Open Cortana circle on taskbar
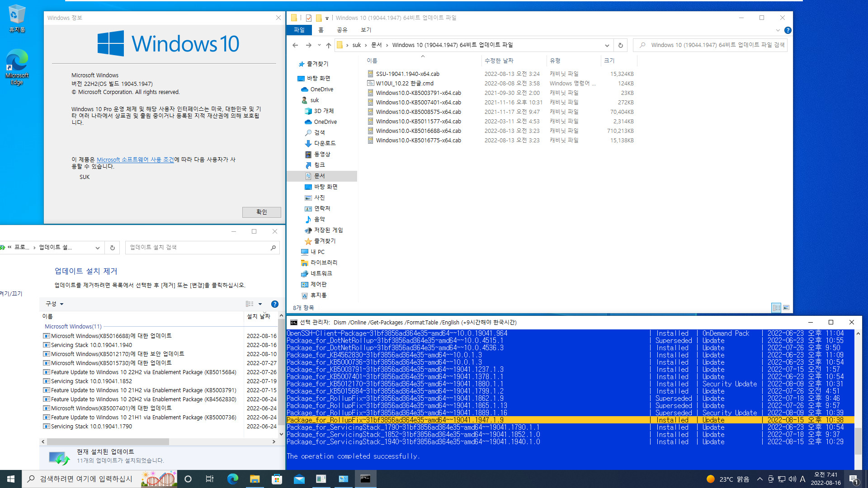 pos(188,479)
